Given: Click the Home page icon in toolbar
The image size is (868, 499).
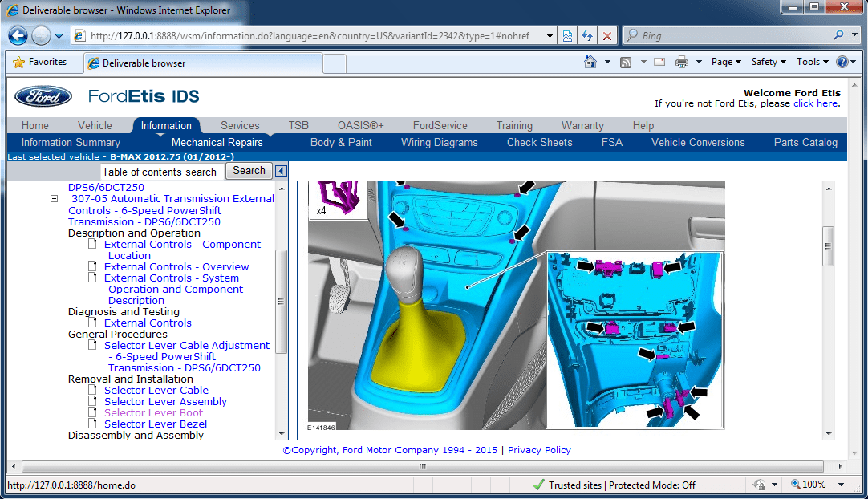Looking at the screenshot, I should [590, 62].
